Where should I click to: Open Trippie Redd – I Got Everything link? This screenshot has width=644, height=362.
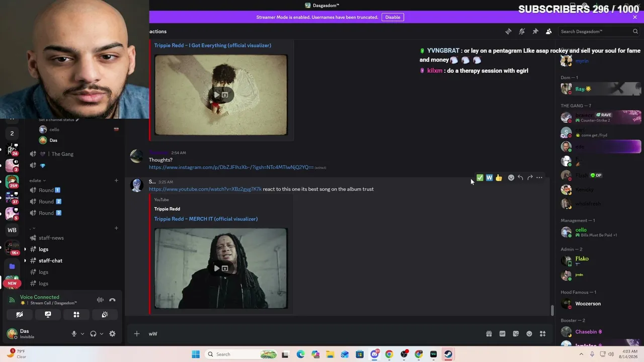click(212, 45)
